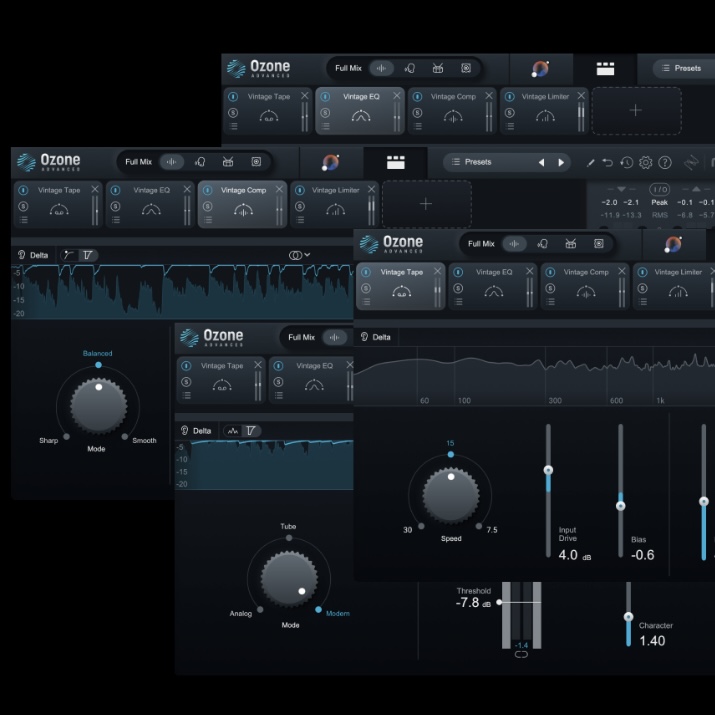Click the undo arrow icon
This screenshot has height=715, width=715.
[607, 162]
